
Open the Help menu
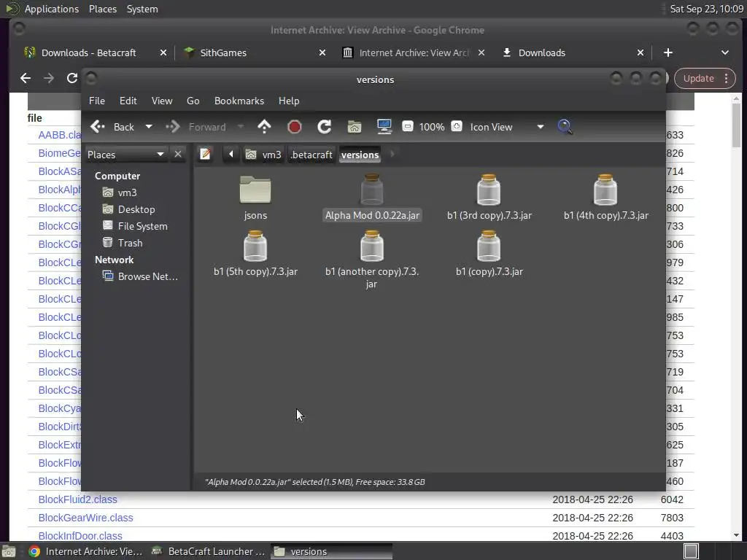point(289,101)
